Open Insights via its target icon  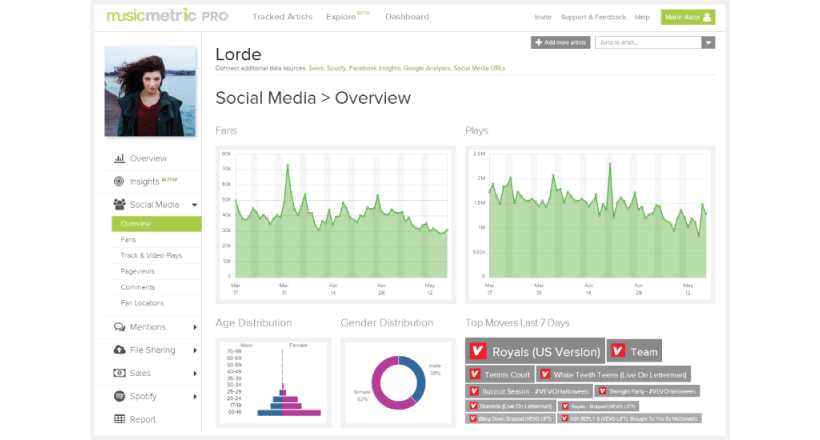tap(119, 181)
